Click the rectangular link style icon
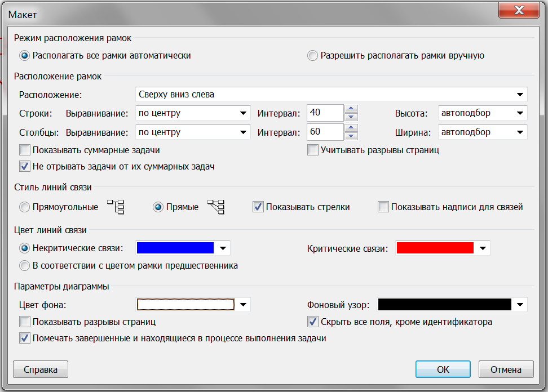The image size is (548, 392). (x=116, y=207)
